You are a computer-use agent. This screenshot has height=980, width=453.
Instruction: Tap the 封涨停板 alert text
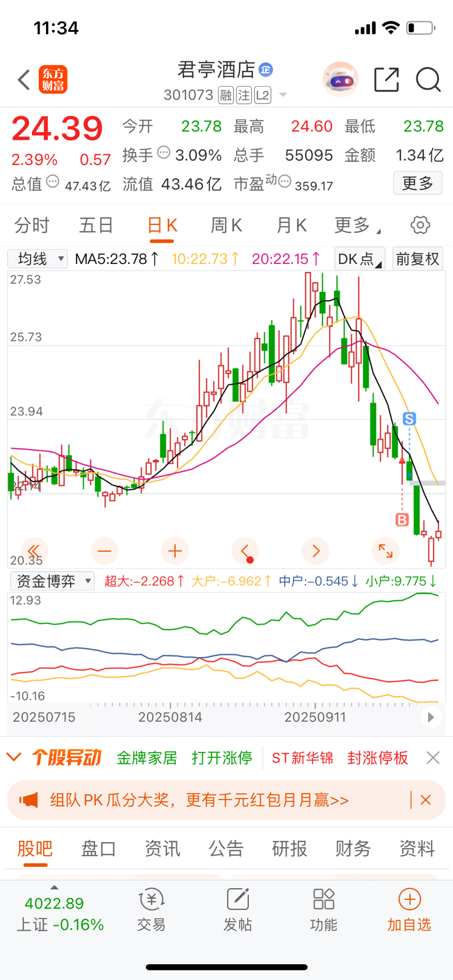click(377, 758)
